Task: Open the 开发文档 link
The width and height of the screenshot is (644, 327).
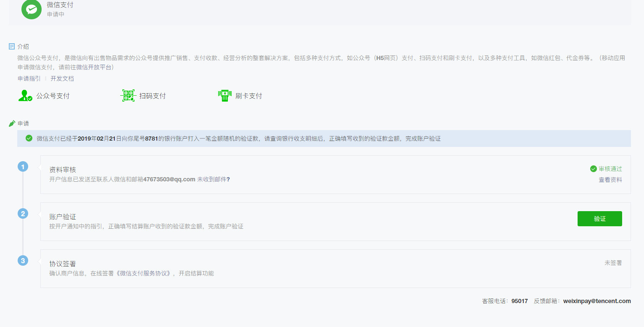Action: [62, 78]
